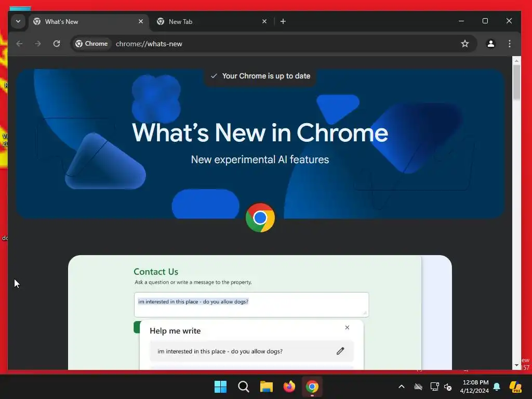Click the Contact Us heading
Screen dimensions: 532x399
coord(156,271)
